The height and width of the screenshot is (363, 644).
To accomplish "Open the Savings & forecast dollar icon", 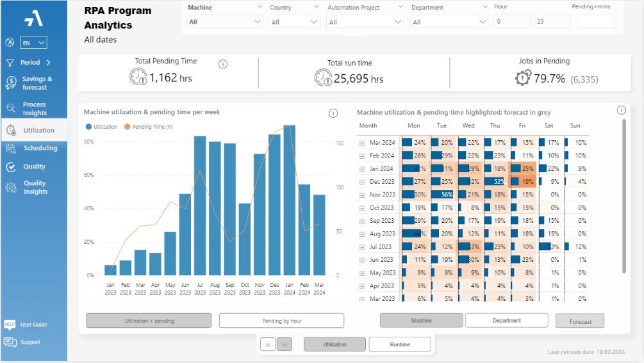I will 11,83.
